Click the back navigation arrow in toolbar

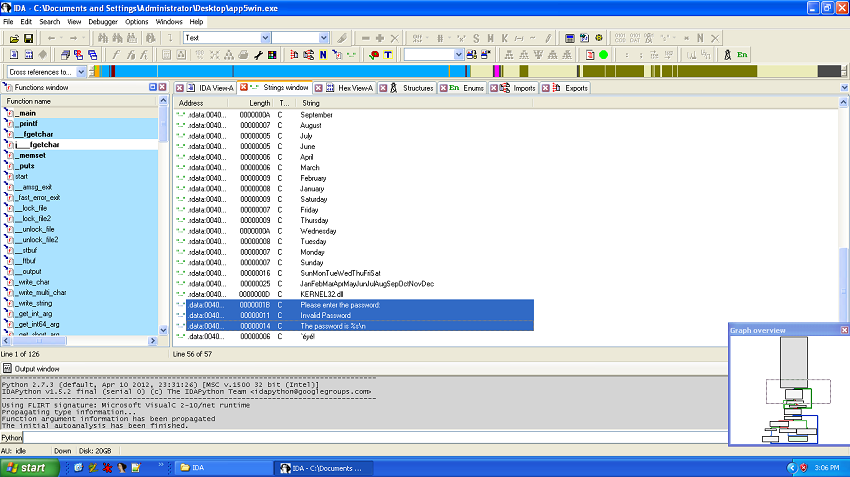point(51,38)
